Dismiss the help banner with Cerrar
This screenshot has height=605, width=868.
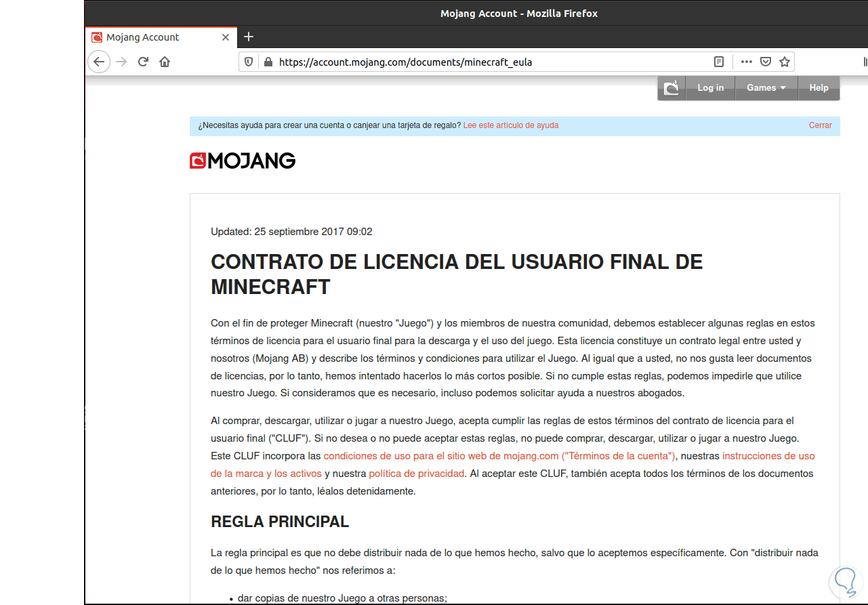821,125
